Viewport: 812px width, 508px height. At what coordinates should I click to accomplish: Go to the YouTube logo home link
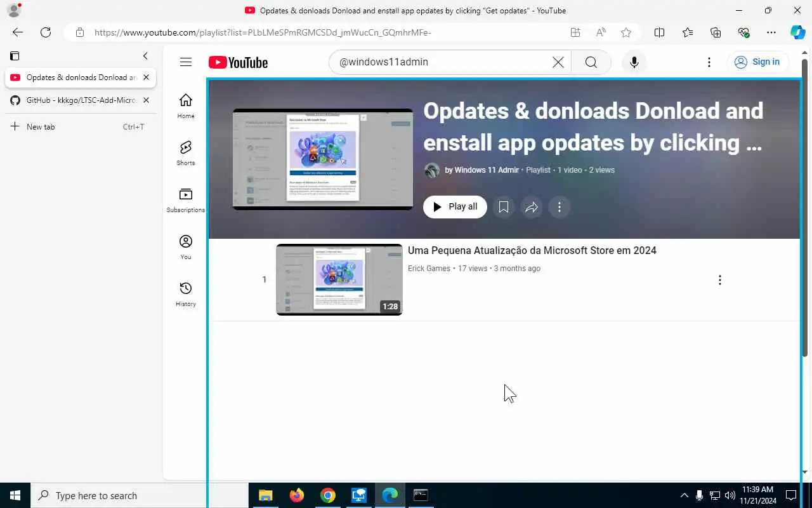[238, 62]
